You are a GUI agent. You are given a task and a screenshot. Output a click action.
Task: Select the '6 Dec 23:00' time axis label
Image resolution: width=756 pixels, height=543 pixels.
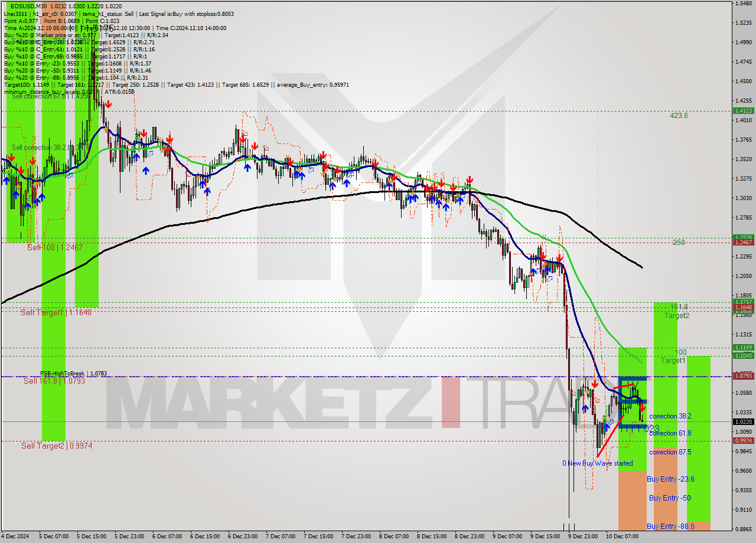coord(242,537)
